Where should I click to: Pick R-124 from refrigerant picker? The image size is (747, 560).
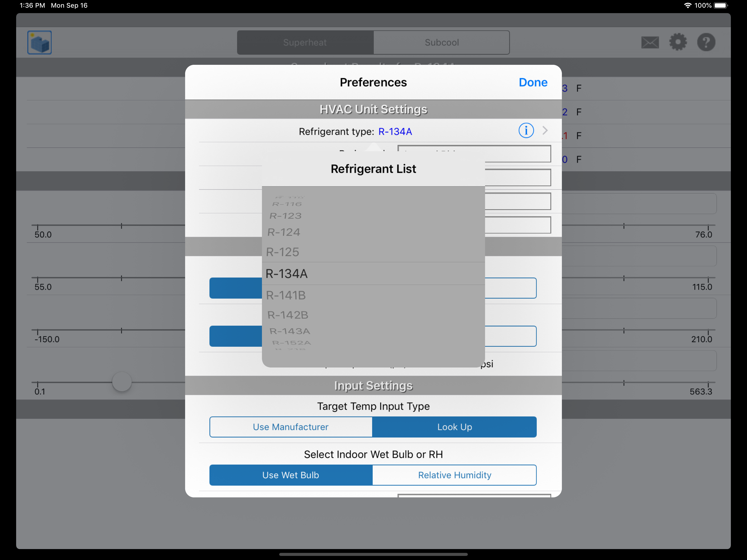[284, 232]
